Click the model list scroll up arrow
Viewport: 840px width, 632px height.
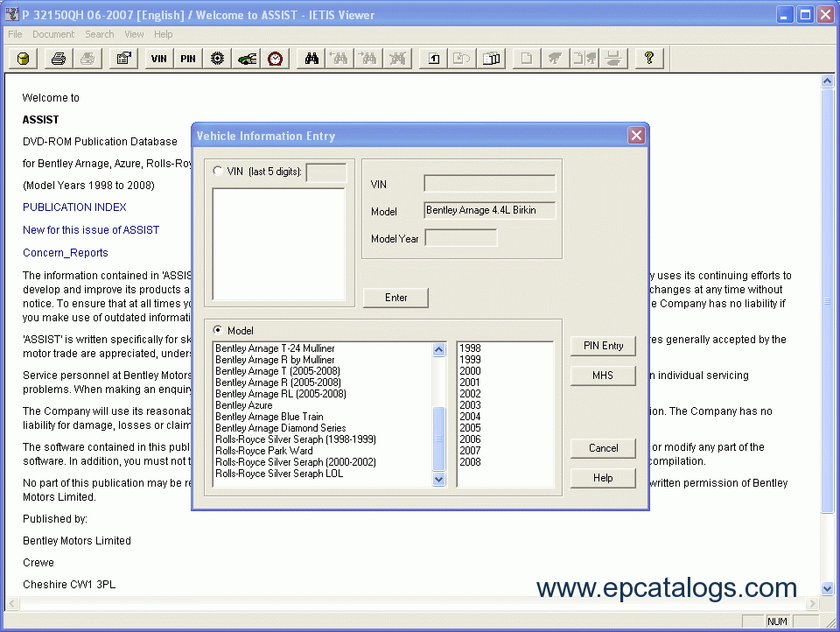(x=438, y=349)
